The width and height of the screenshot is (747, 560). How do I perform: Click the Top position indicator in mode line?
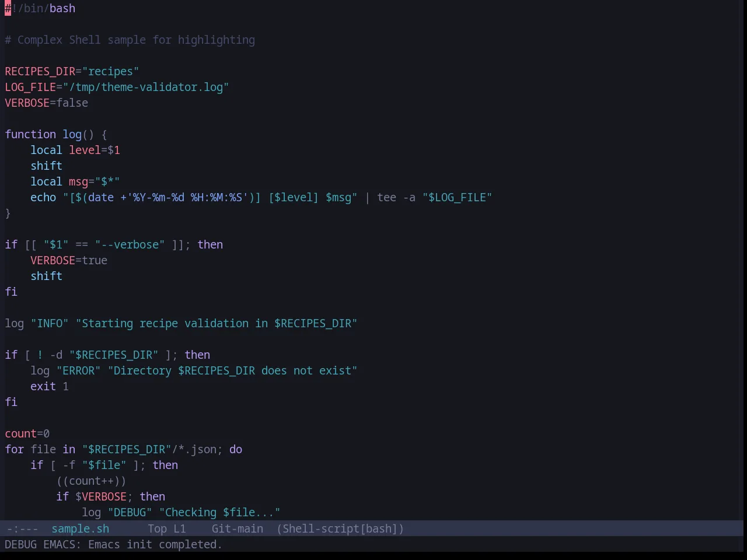pyautogui.click(x=157, y=528)
